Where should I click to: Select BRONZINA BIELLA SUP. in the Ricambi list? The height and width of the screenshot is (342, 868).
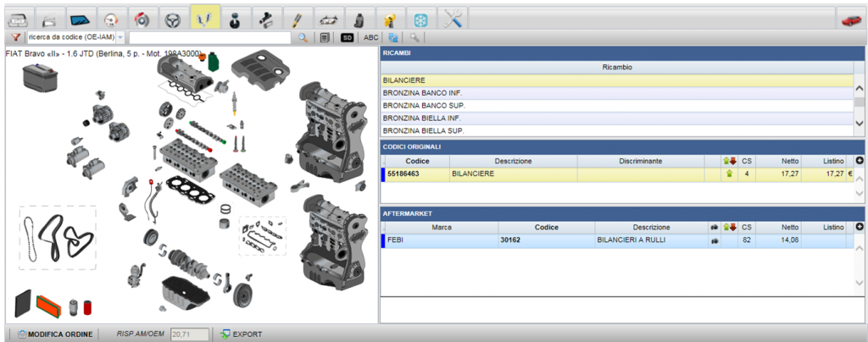click(x=617, y=131)
